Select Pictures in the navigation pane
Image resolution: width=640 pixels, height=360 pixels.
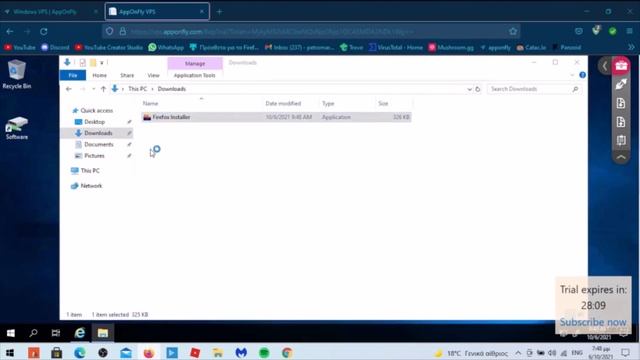click(94, 156)
